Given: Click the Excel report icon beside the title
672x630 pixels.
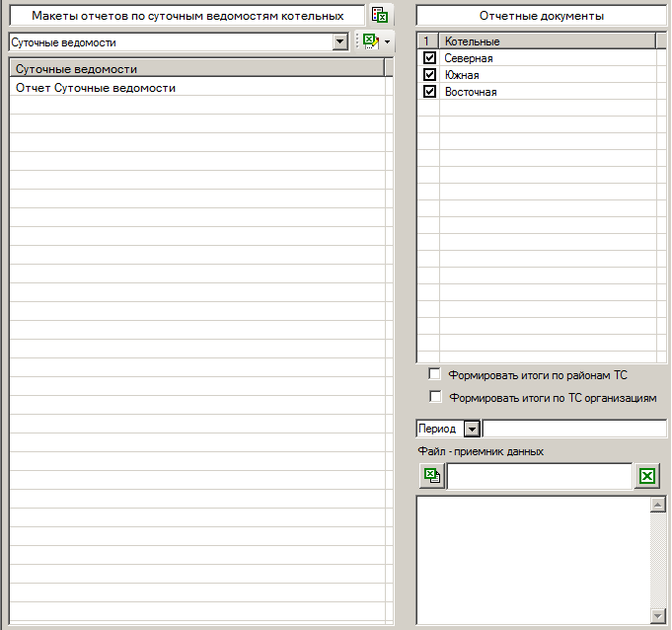Looking at the screenshot, I should pos(379,16).
